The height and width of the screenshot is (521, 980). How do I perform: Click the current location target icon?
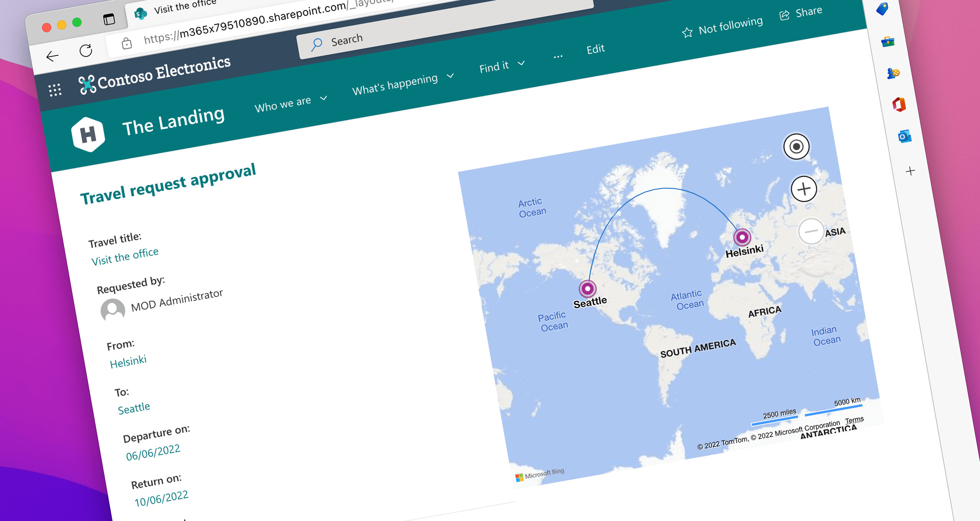click(x=798, y=147)
